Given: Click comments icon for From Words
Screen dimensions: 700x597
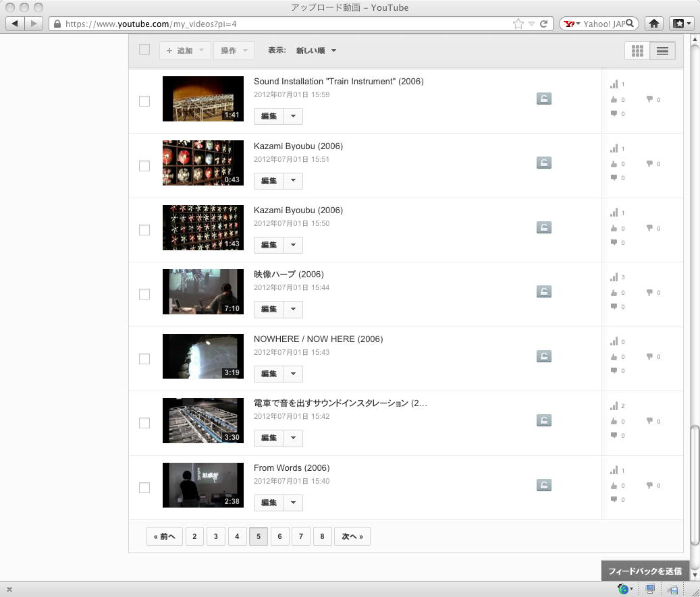Looking at the screenshot, I should [x=614, y=499].
